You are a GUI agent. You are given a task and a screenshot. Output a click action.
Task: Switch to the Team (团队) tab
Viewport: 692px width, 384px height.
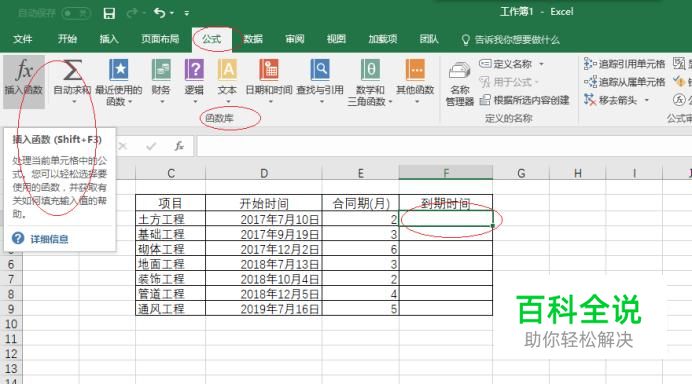point(429,39)
